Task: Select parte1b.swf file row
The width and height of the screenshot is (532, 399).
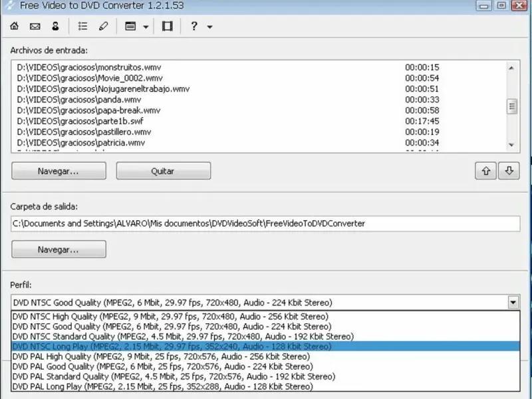Action: point(259,121)
